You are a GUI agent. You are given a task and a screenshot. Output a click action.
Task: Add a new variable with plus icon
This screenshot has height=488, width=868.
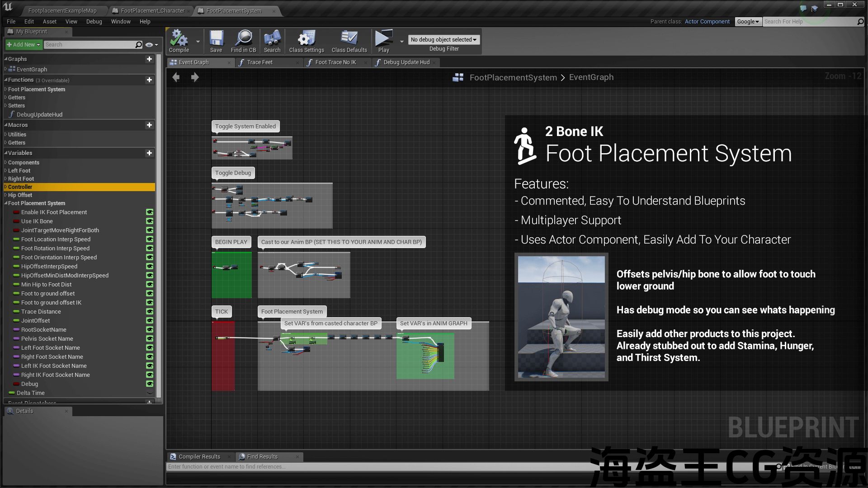click(149, 153)
